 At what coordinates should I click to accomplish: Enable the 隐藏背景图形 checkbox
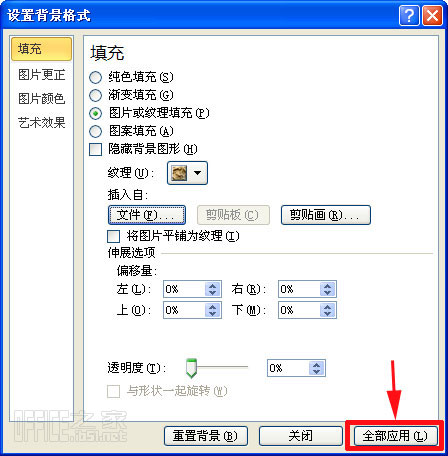point(96,149)
